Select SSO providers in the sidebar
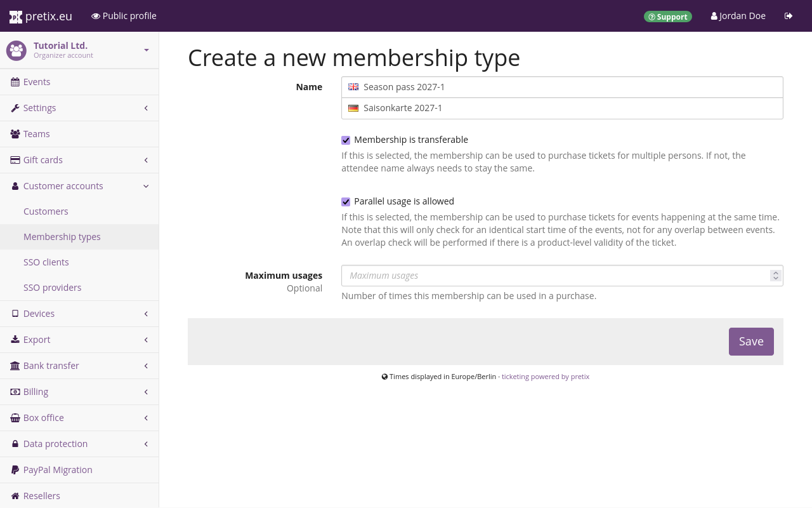This screenshot has height=508, width=812. (52, 287)
